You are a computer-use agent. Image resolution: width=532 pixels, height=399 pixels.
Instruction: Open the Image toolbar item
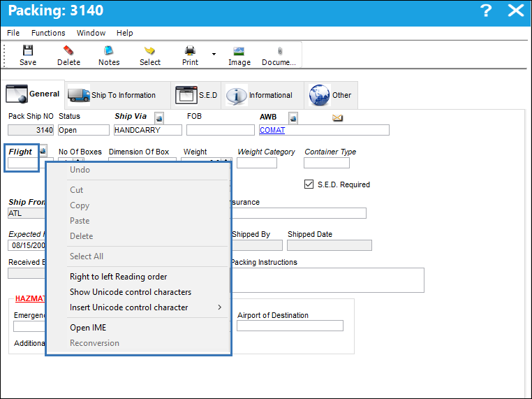(239, 56)
